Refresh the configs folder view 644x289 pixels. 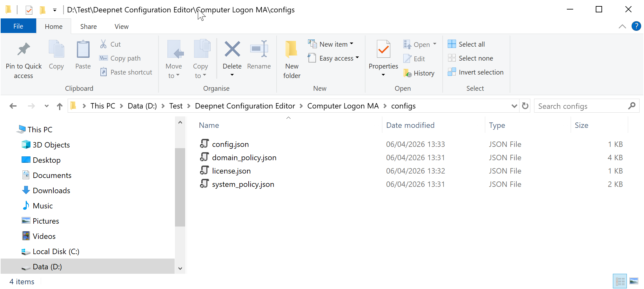point(525,106)
